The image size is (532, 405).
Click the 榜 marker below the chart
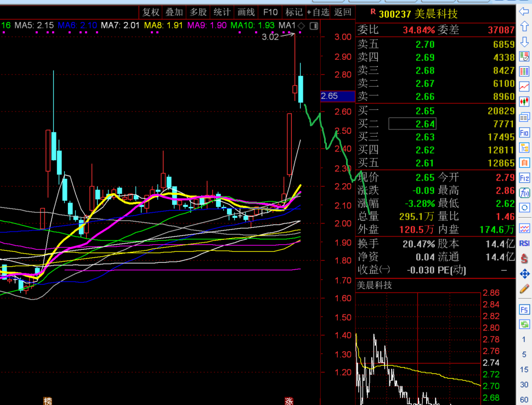48,401
